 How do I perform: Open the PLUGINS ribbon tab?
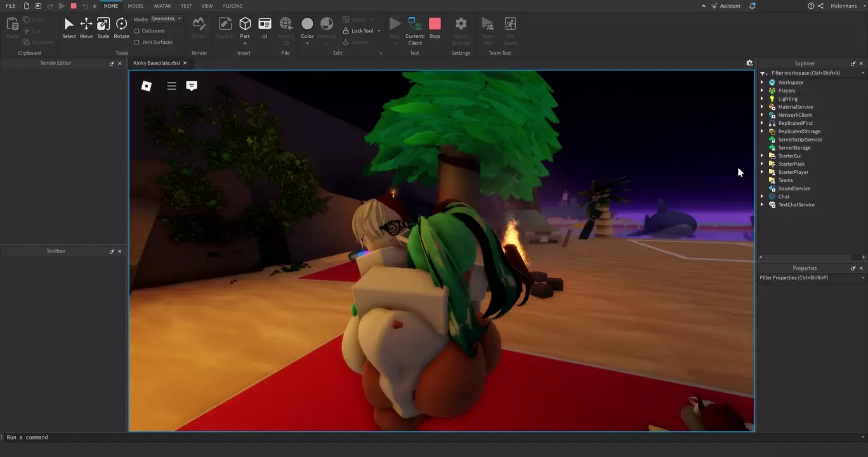(x=232, y=6)
